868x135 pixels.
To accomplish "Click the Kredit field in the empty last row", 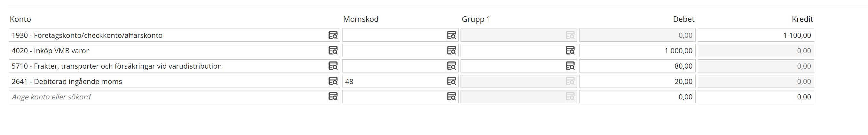I will pos(756,97).
